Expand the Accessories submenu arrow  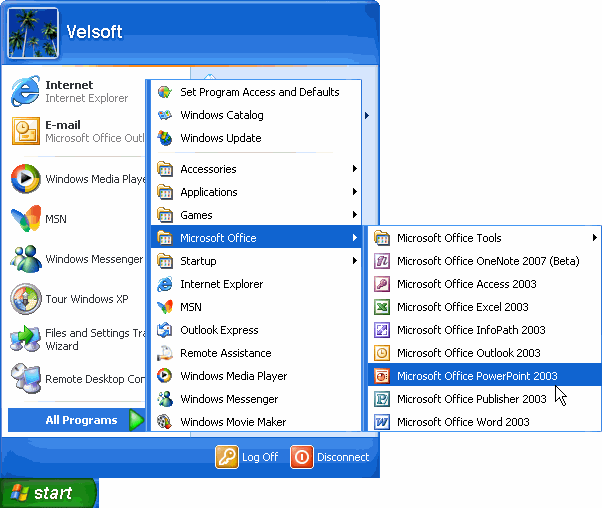point(355,169)
